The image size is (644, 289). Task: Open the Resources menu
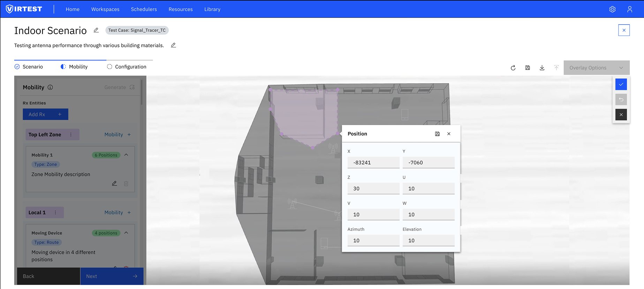tap(181, 9)
